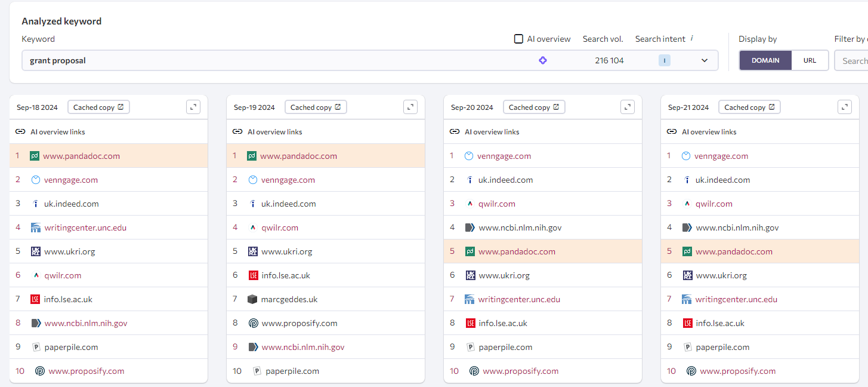Click venngage.com at rank 1 in Sep-20
The image size is (868, 387).
click(x=504, y=156)
